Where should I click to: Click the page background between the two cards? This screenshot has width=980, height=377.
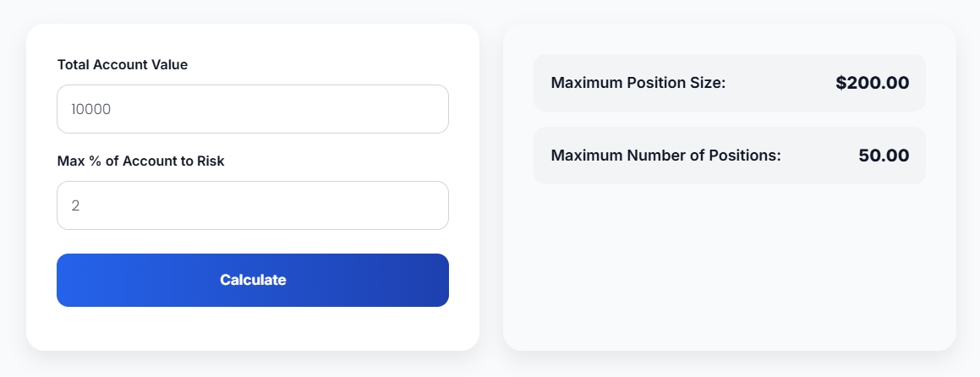pos(491,186)
